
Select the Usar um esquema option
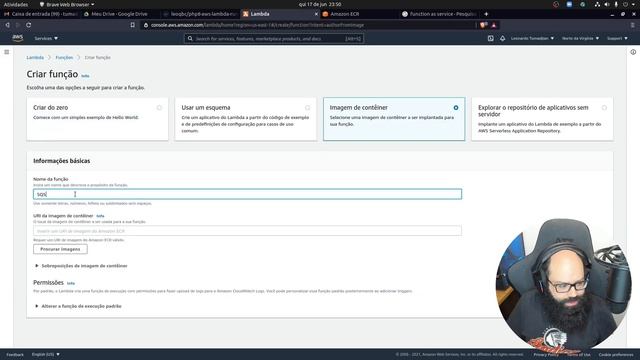point(245,119)
